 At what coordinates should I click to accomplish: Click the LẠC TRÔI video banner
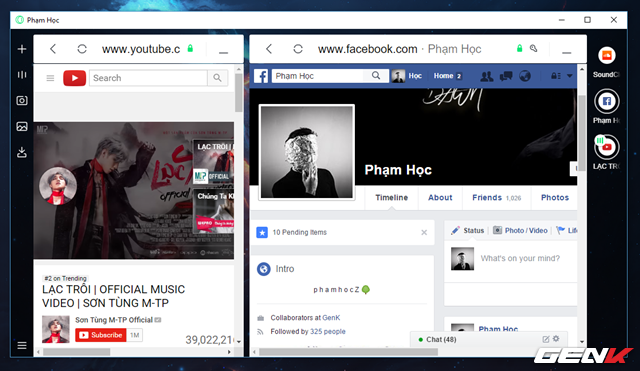(134, 190)
